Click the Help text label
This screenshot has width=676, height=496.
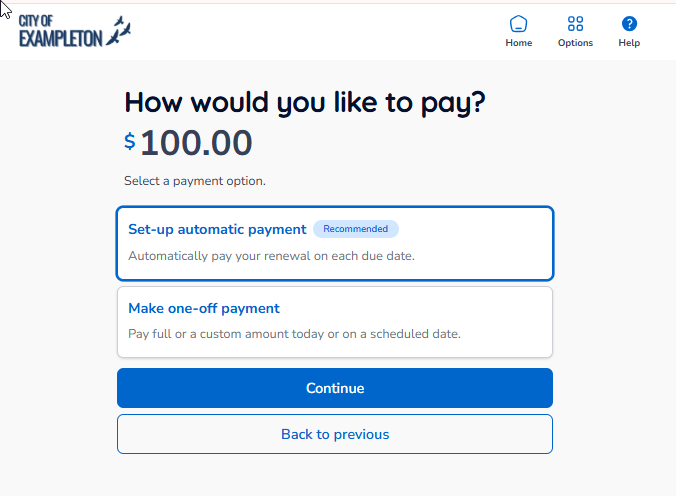pyautogui.click(x=629, y=43)
